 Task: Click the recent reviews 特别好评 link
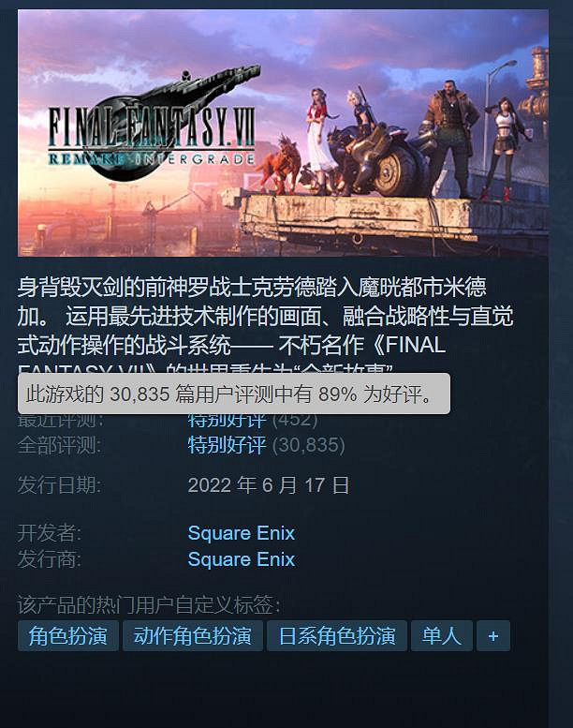click(227, 420)
